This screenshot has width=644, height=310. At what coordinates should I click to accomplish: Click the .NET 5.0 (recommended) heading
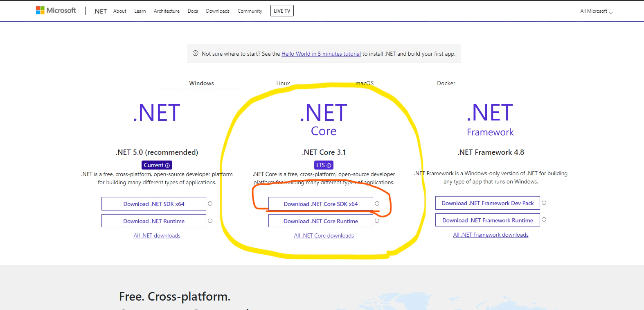(x=157, y=152)
